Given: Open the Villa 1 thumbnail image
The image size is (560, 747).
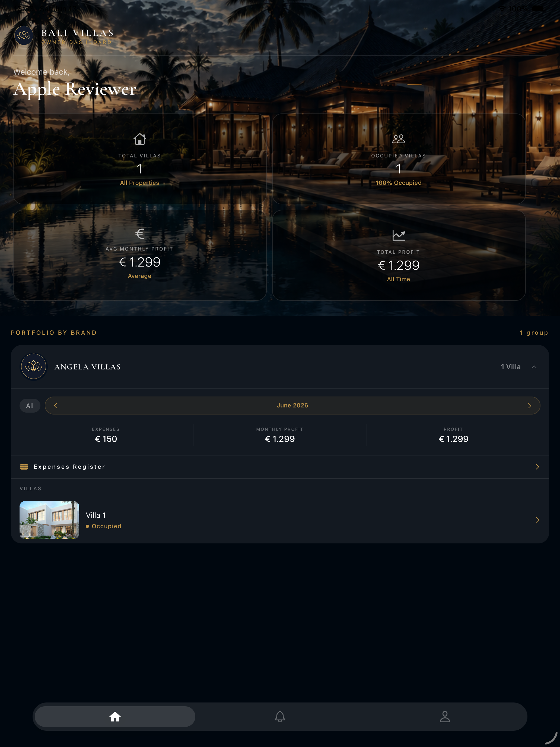Looking at the screenshot, I should [x=49, y=520].
